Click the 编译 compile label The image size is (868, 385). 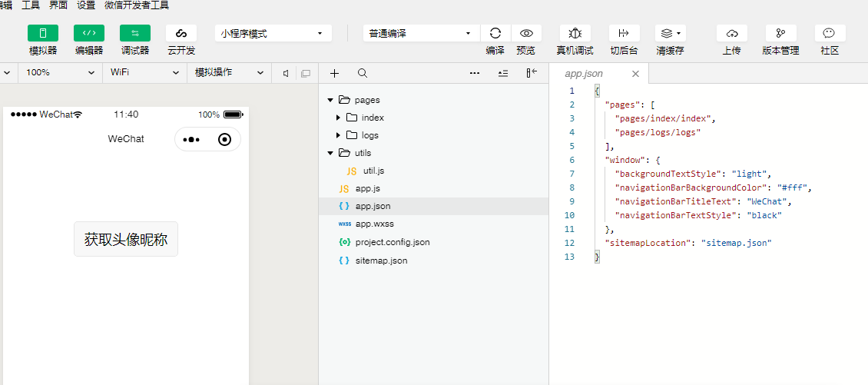495,51
